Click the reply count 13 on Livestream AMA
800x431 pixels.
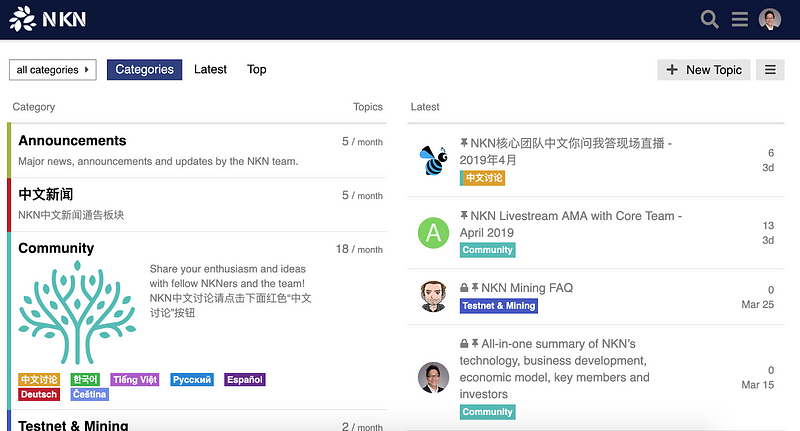[768, 225]
